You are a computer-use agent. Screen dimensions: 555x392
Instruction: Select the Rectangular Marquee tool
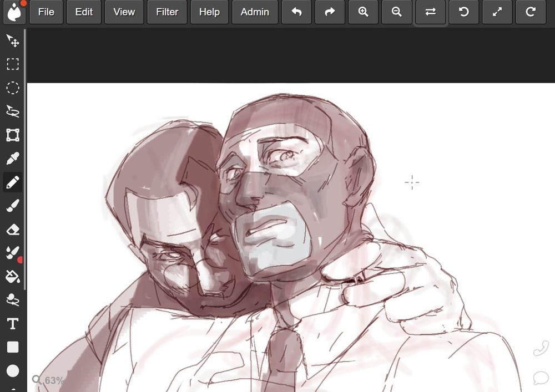pos(13,64)
